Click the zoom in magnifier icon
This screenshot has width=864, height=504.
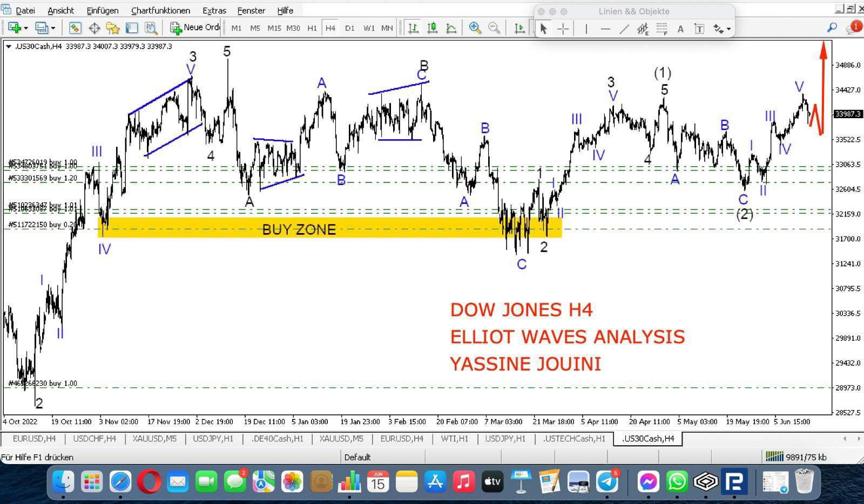tap(475, 28)
